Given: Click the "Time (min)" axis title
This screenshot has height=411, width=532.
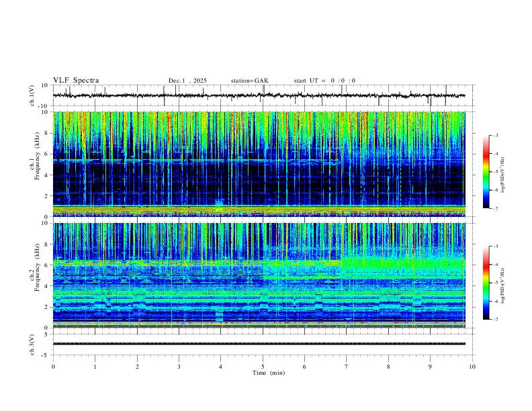Looking at the screenshot, I should tap(269, 373).
